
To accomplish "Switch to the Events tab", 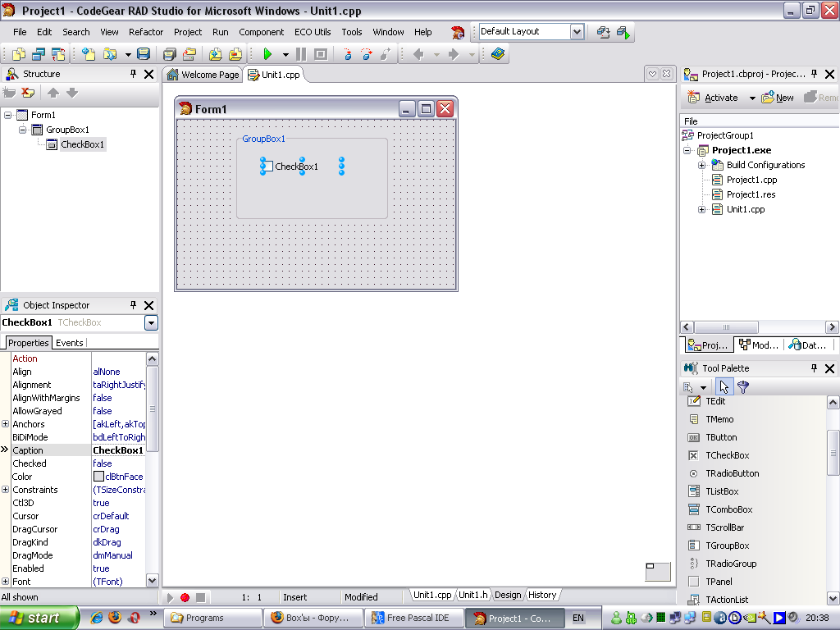I will click(x=69, y=343).
